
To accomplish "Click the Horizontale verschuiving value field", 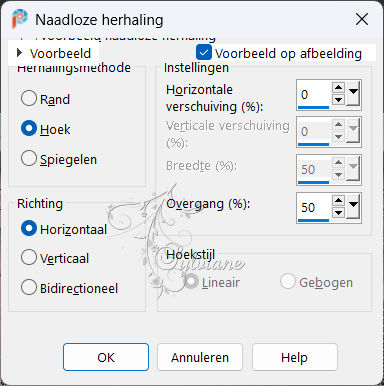I will pyautogui.click(x=313, y=94).
